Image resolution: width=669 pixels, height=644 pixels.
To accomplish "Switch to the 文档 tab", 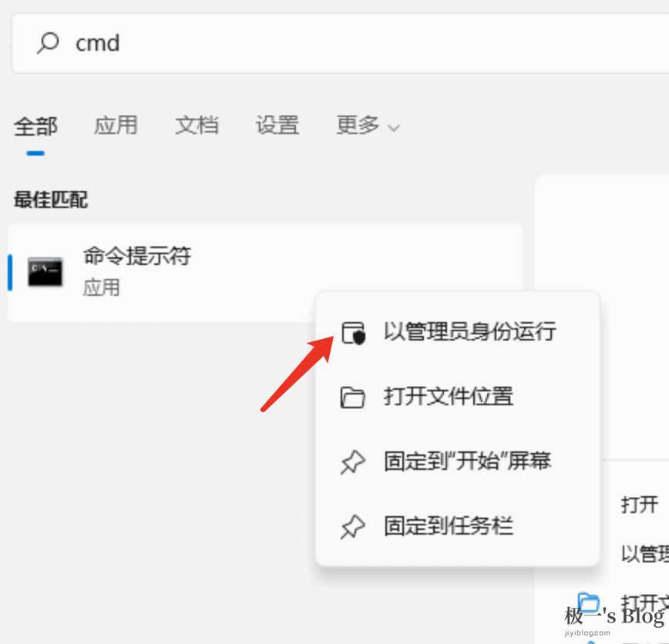I will point(197,126).
